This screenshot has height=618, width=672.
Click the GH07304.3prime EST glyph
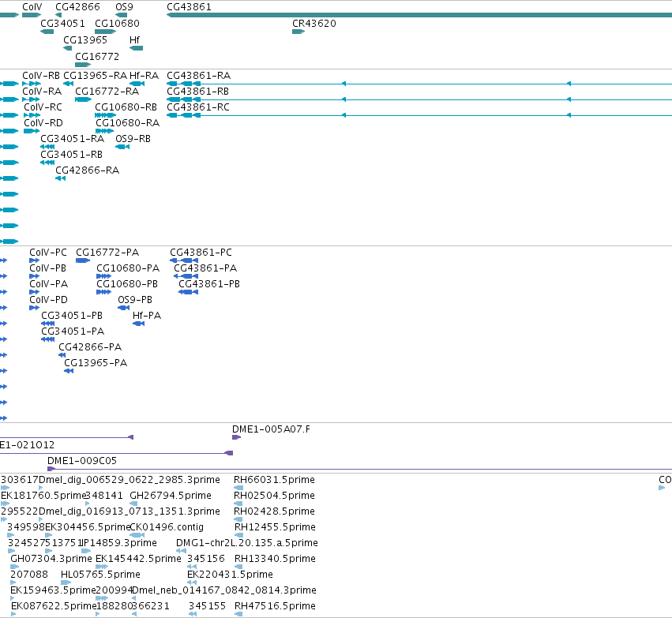click(14, 567)
